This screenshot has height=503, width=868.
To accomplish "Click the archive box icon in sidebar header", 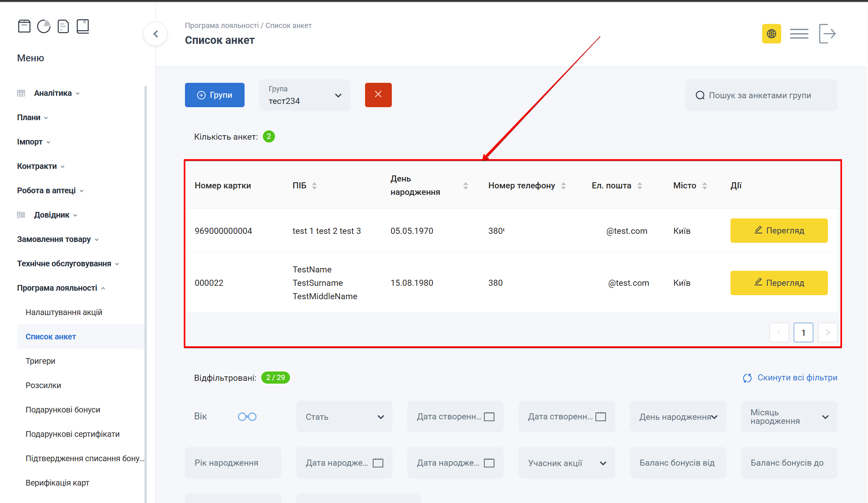I will 24,26.
